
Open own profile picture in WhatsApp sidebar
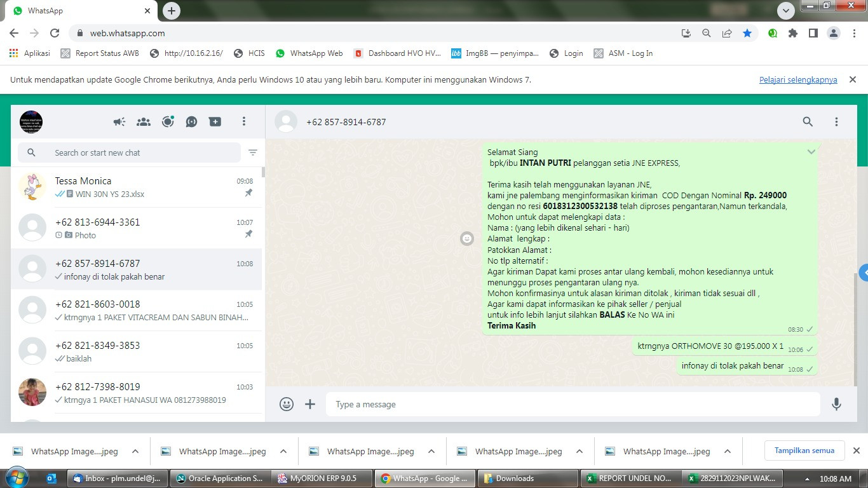(x=31, y=121)
